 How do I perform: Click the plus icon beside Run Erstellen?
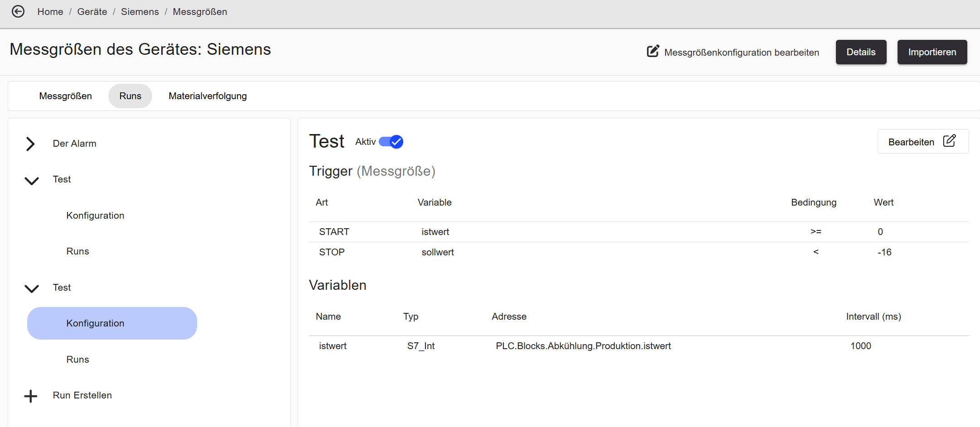click(x=31, y=396)
